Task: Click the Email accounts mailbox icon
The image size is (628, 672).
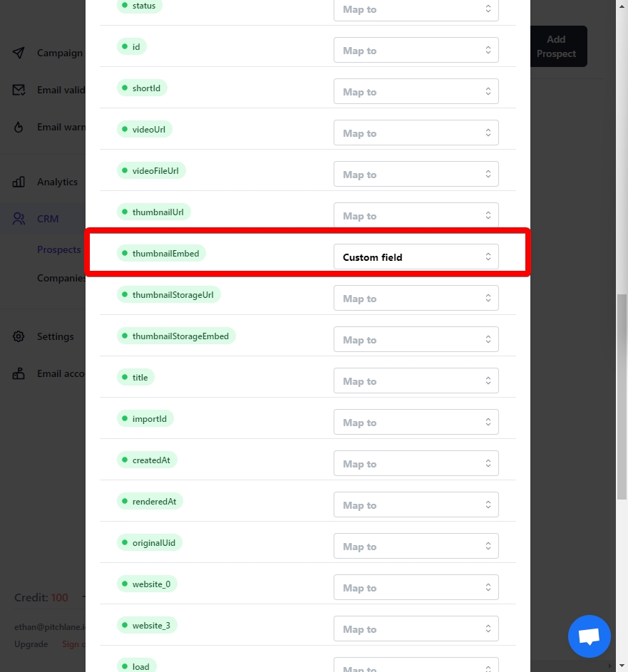Action: [19, 373]
